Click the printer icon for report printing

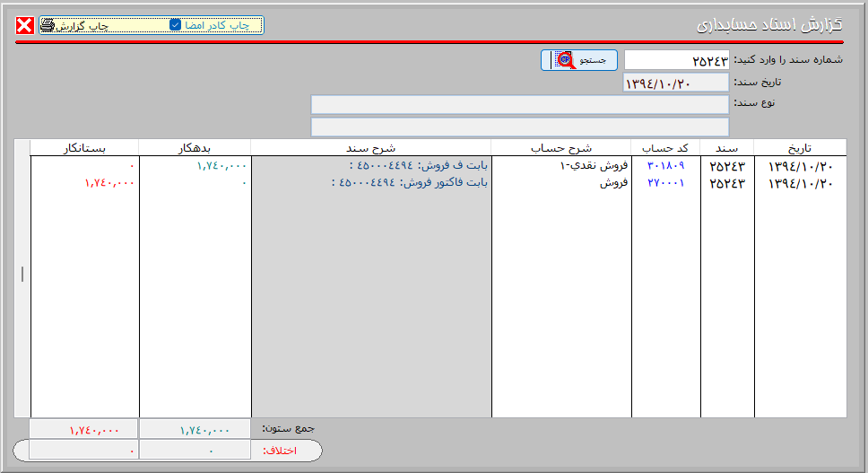pos(48,25)
